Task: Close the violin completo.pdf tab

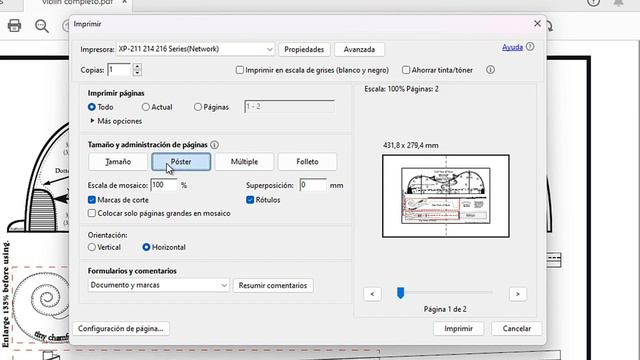Action: pos(124,2)
